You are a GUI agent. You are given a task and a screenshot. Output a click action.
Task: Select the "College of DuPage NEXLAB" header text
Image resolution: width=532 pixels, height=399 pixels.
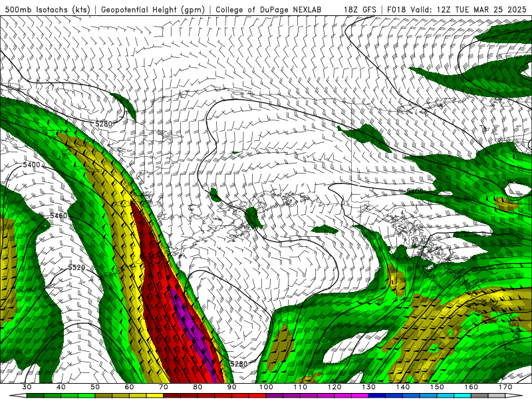(269, 9)
